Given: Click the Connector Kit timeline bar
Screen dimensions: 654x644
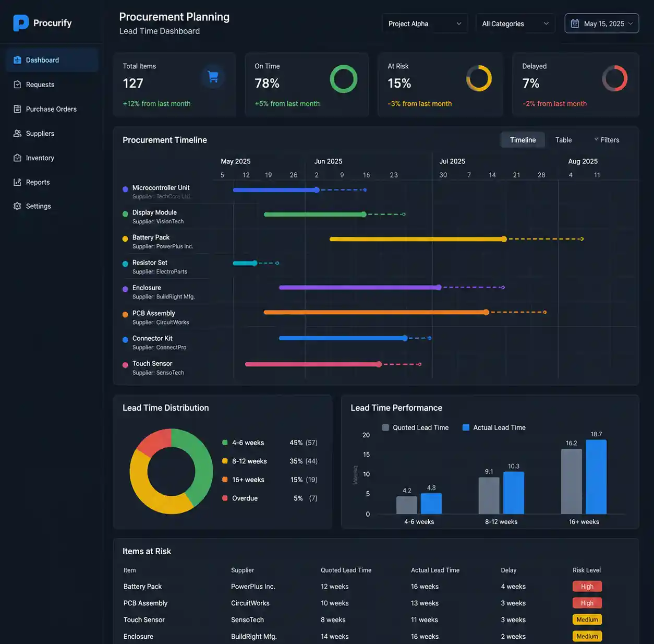Looking at the screenshot, I should (343, 338).
